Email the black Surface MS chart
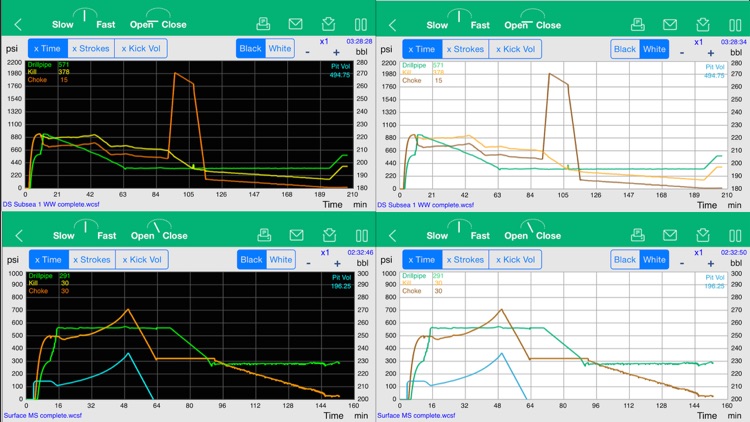The height and width of the screenshot is (422, 750). coord(297,235)
